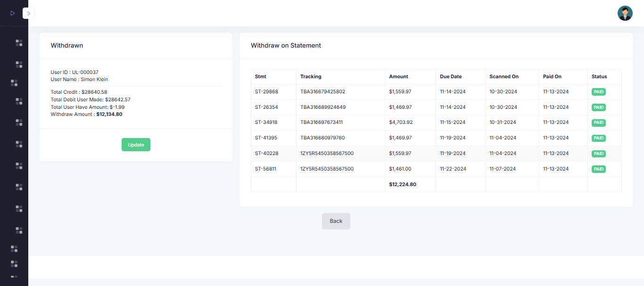Open the statement link ST-56811
This screenshot has width=644, height=286.
pos(266,169)
